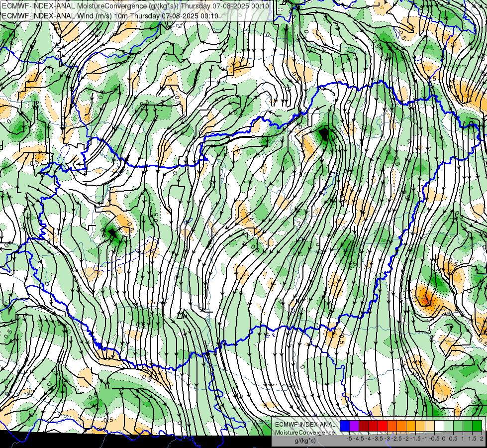Click the -1.5 legend tick label
This screenshot has height=448, width=487.
[415, 439]
